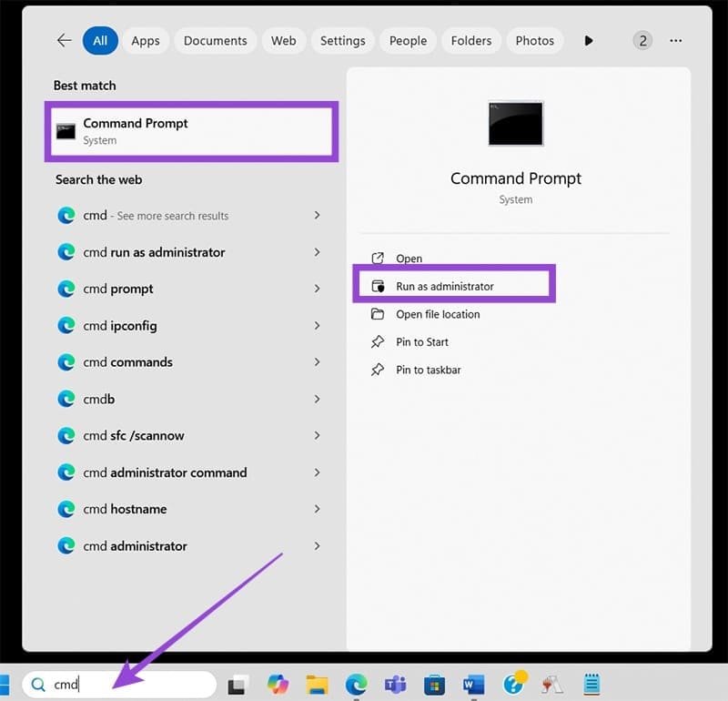Switch to the Settings filter tab
728x701 pixels.
click(343, 41)
